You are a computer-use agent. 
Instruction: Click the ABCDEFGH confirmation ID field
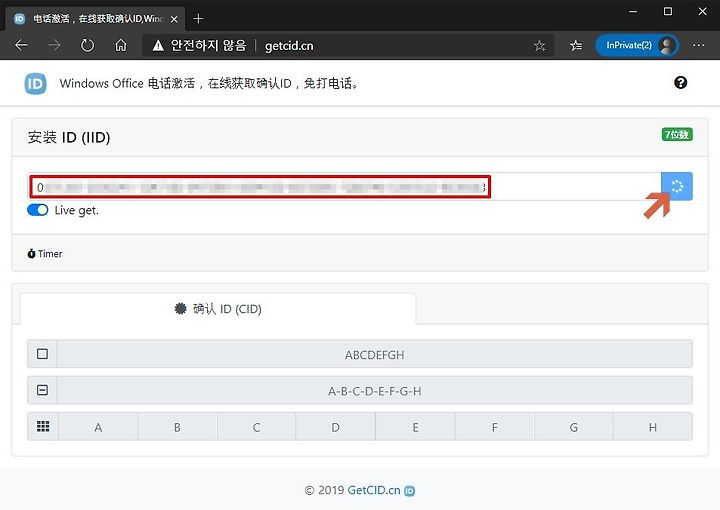tap(375, 354)
